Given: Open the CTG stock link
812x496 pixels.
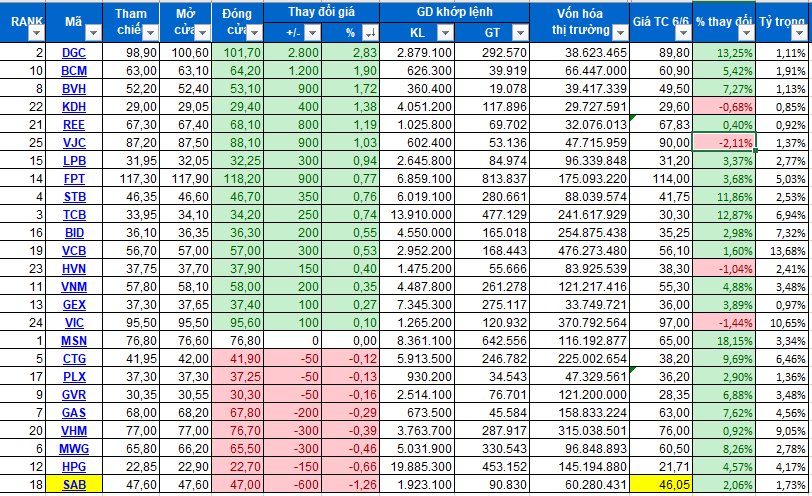Looking at the screenshot, I should (74, 359).
